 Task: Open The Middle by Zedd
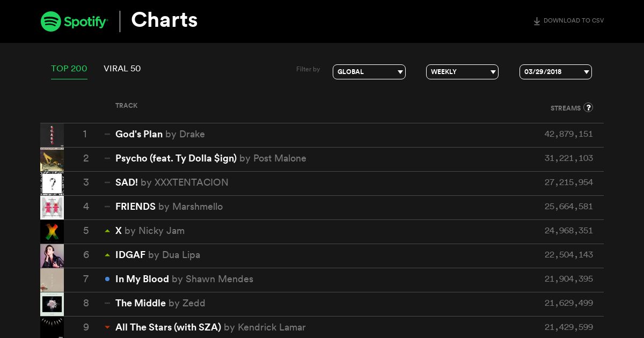160,303
